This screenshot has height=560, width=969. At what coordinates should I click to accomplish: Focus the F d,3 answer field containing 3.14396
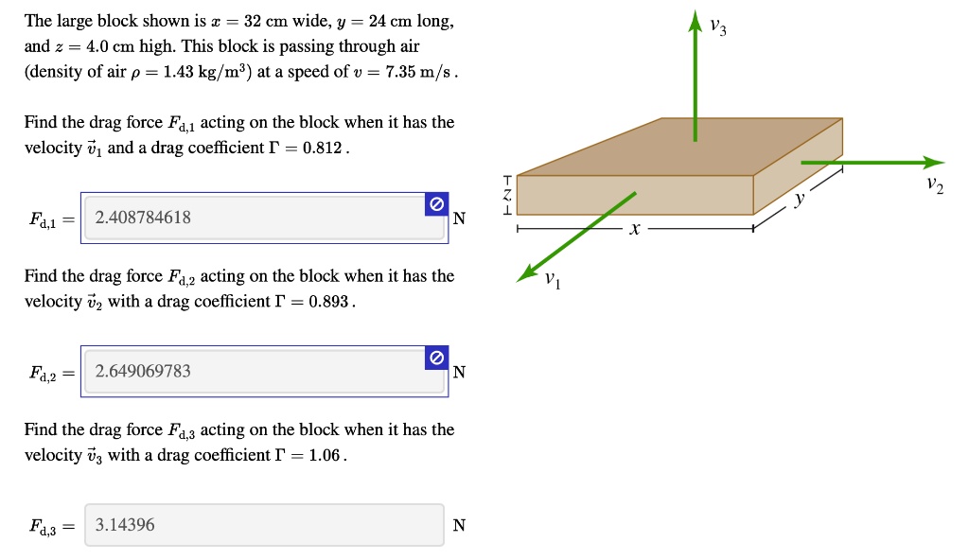click(x=265, y=525)
